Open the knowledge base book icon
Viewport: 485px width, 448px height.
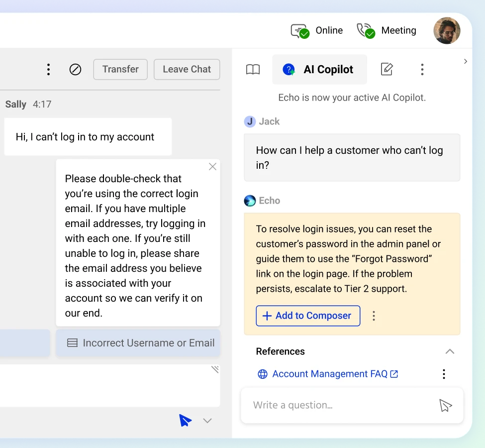pyautogui.click(x=253, y=69)
